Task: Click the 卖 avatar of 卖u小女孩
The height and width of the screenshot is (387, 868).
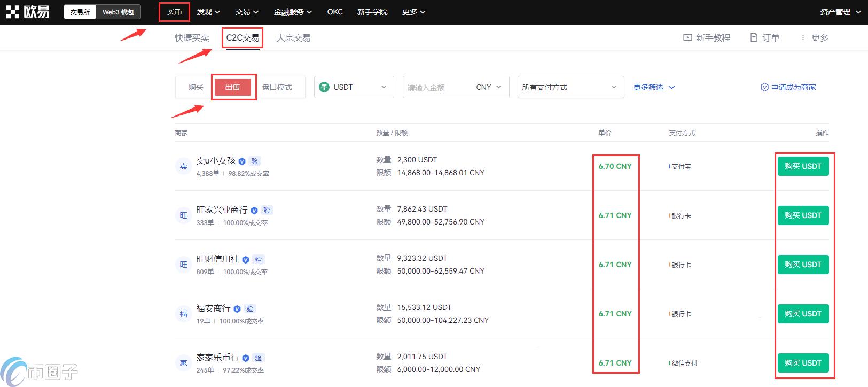Action: tap(183, 166)
